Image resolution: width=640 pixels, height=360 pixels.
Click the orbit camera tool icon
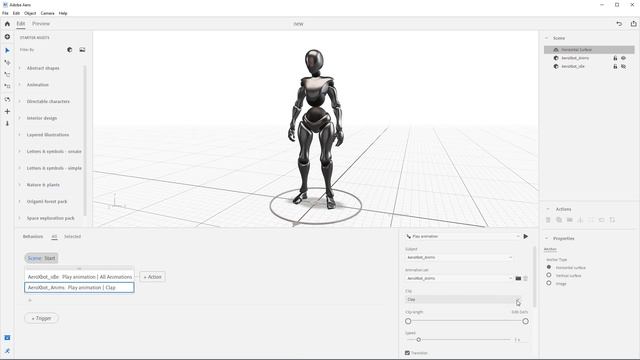click(x=7, y=100)
